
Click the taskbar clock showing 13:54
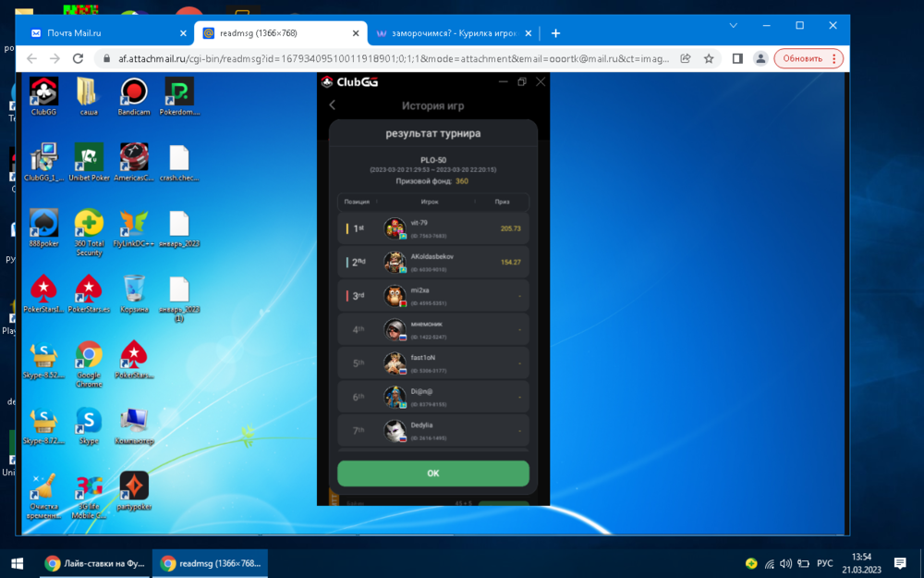click(861, 563)
